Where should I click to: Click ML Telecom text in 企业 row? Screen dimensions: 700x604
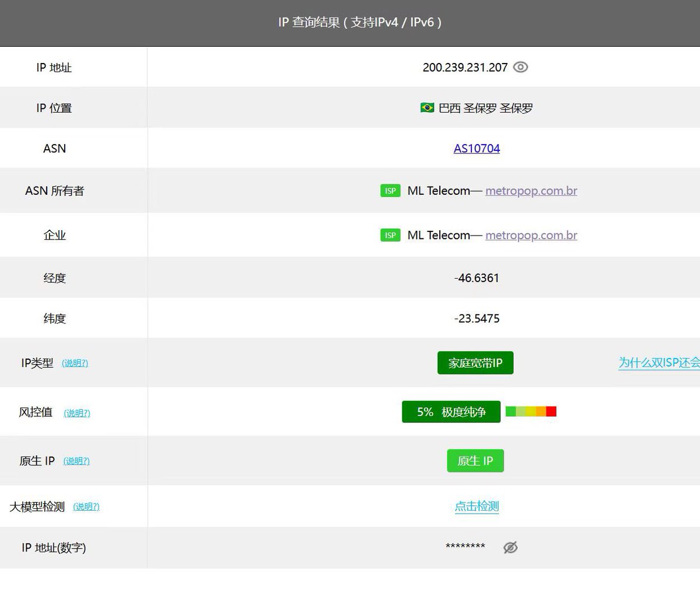click(439, 236)
